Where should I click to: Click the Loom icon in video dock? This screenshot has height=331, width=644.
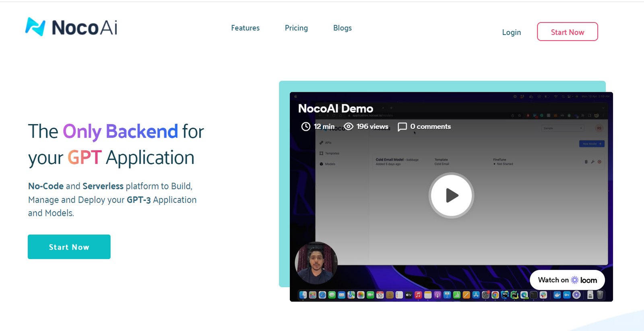click(576, 295)
